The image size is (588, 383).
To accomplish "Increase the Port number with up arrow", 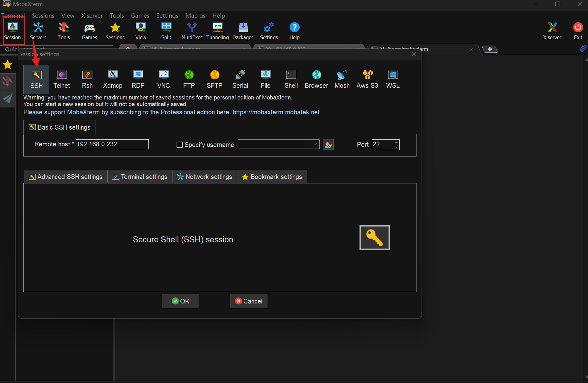I will 396,142.
